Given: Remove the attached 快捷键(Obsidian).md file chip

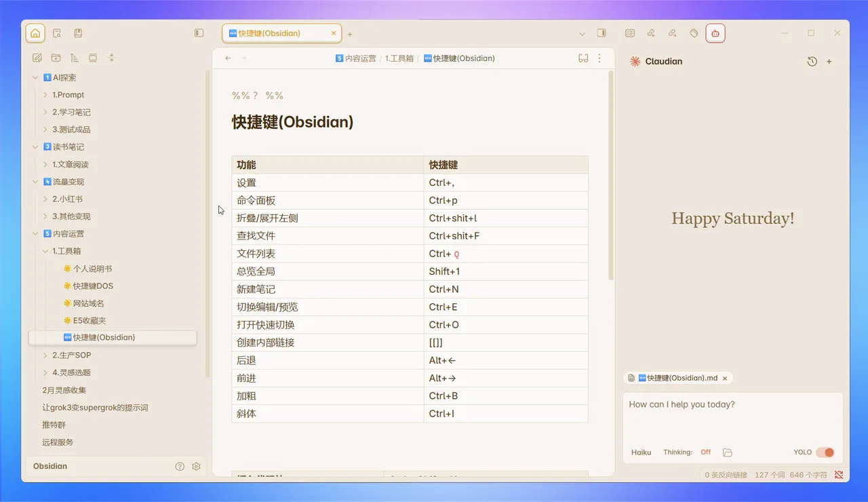Looking at the screenshot, I should click(x=725, y=378).
